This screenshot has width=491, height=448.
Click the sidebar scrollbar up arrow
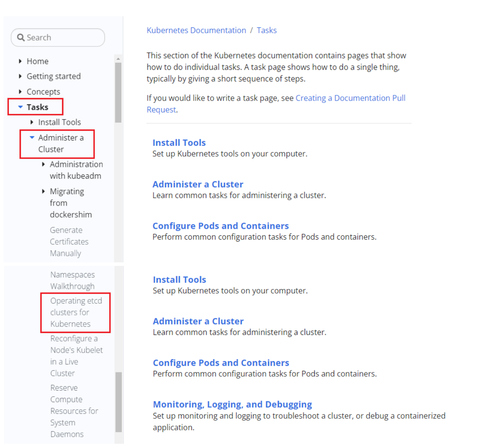tap(118, 59)
